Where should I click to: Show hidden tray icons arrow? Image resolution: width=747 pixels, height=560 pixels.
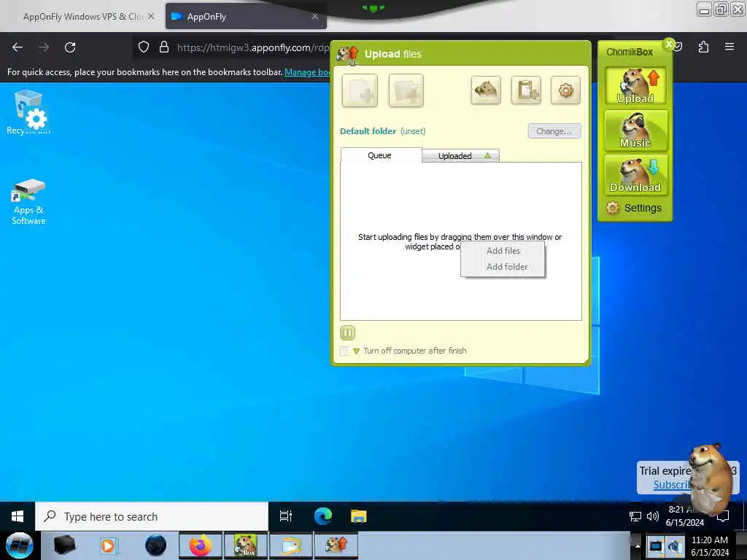coord(638,545)
